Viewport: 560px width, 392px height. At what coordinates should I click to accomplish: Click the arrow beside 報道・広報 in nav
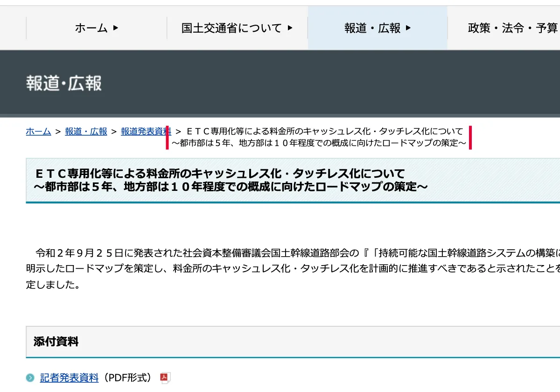(x=408, y=28)
